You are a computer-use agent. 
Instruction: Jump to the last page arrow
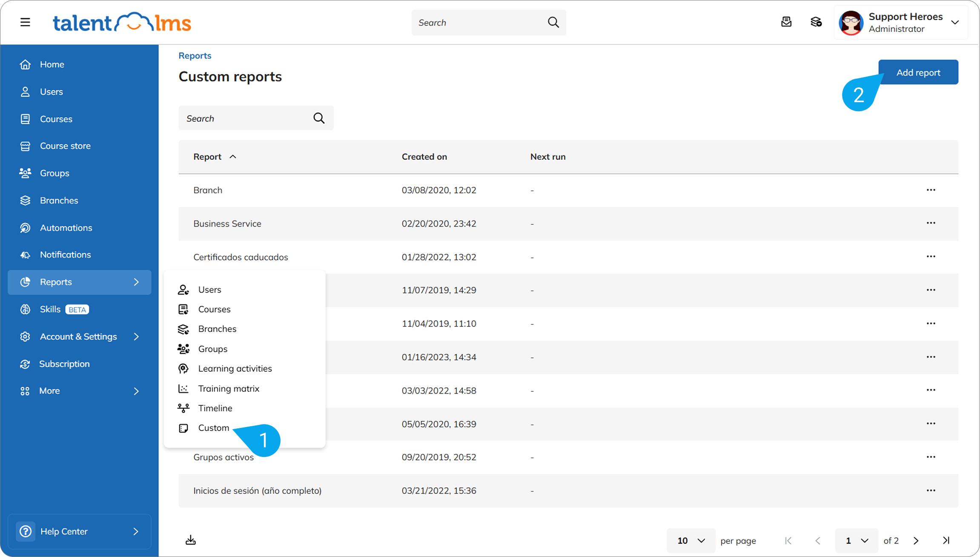tap(946, 540)
